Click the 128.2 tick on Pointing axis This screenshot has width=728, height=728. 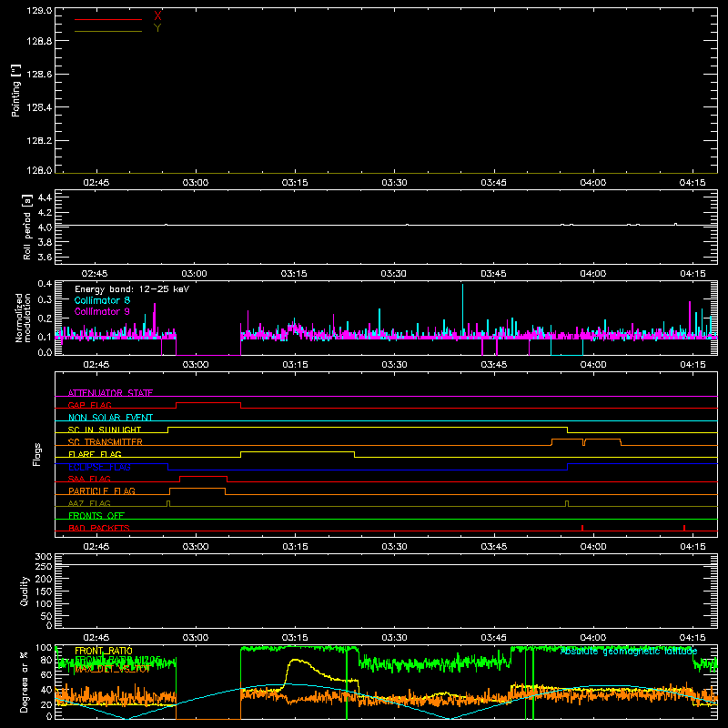[x=39, y=141]
